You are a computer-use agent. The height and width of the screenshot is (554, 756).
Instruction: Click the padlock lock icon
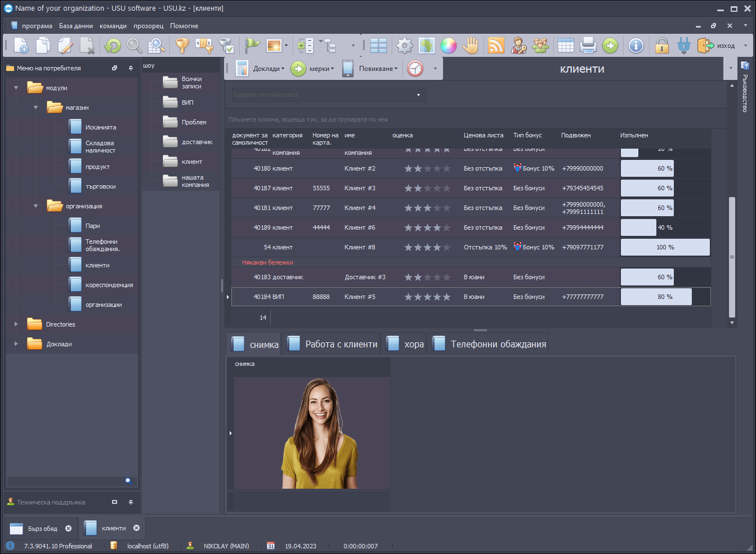tap(662, 46)
